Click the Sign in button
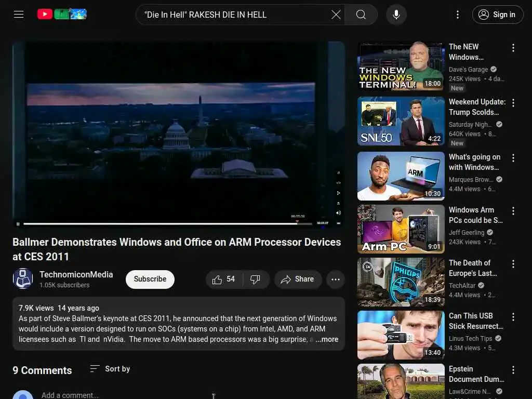The image size is (532, 399). [x=497, y=15]
